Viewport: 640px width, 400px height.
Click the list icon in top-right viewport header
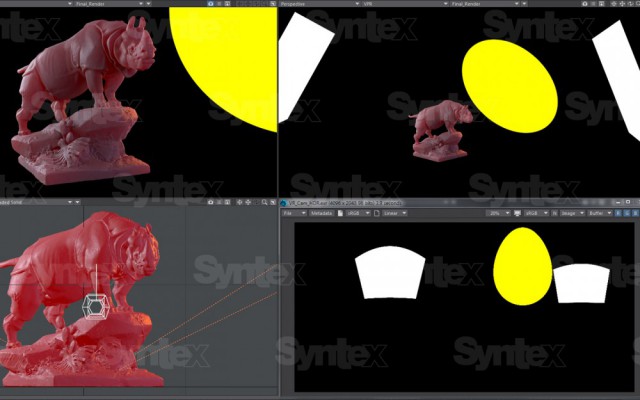click(593, 4)
